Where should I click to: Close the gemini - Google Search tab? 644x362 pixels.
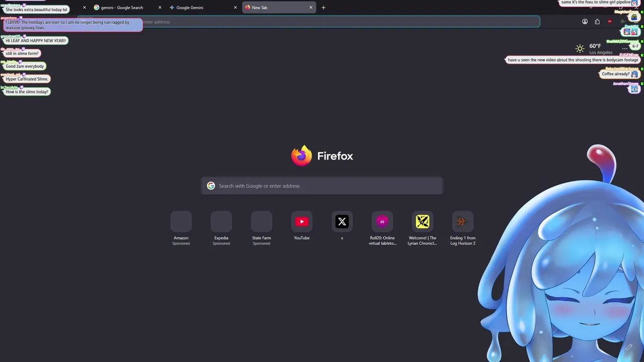click(x=160, y=8)
